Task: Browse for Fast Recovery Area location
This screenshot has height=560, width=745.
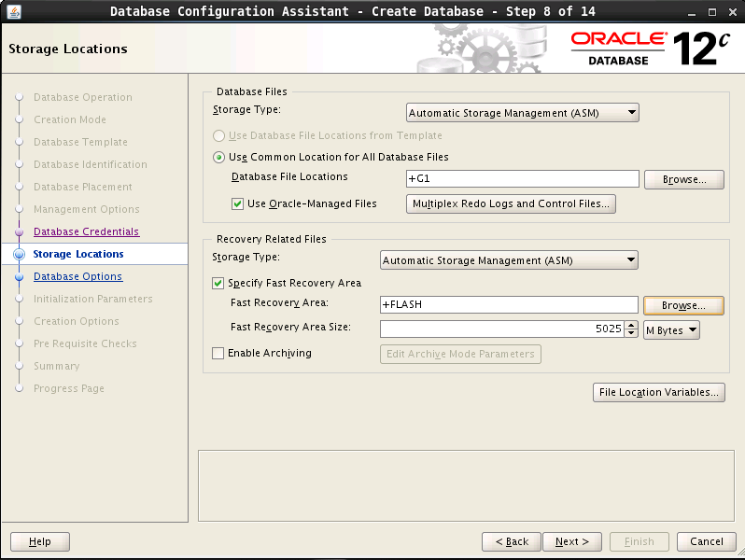Action: [x=683, y=305]
